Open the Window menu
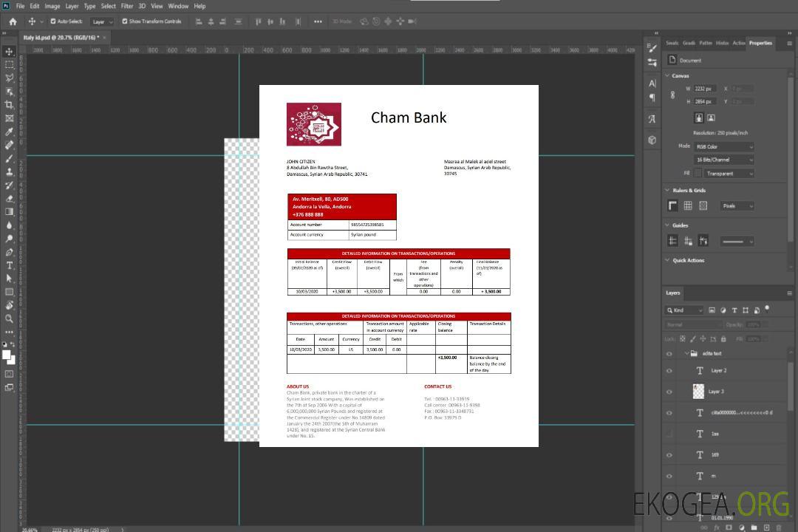The height and width of the screenshot is (532, 798). [178, 6]
